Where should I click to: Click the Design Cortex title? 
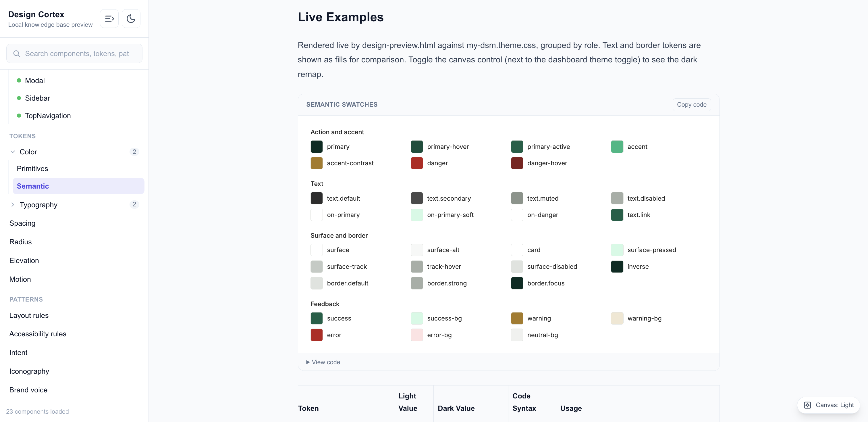coord(36,14)
